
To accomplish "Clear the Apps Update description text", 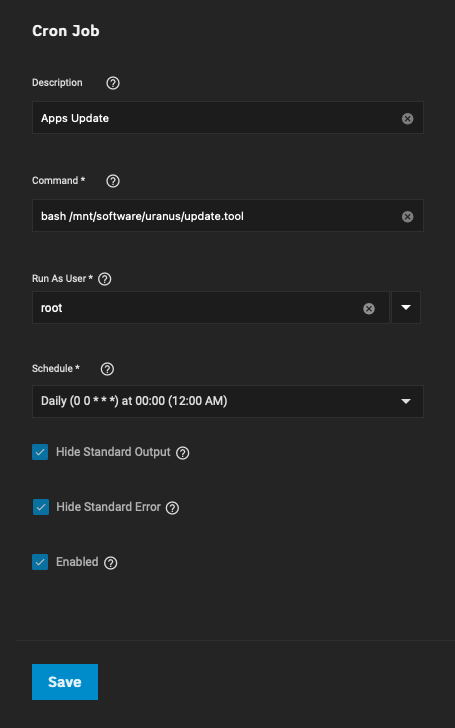I will (x=408, y=119).
